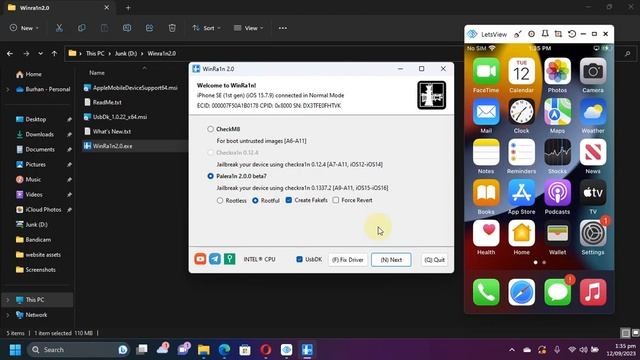
Task: Open the New dropdown in Explorer toolbar
Action: 24,28
